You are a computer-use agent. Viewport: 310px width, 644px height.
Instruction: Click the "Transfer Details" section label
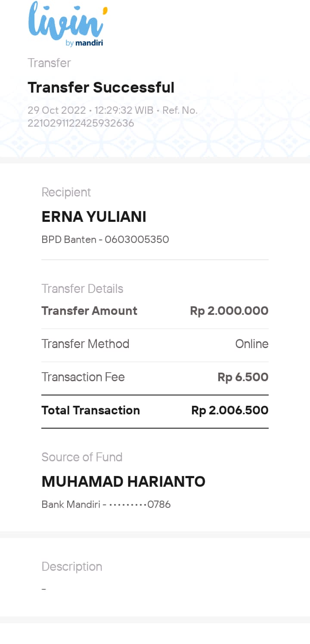click(82, 289)
